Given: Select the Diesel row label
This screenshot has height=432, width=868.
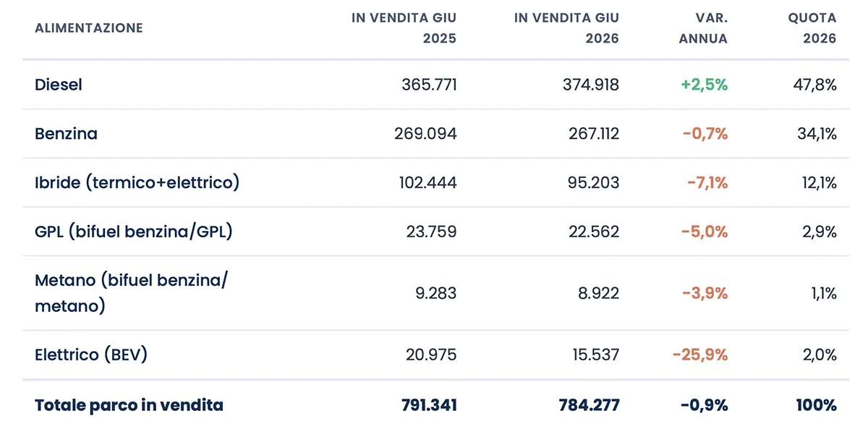Looking at the screenshot, I should click(x=59, y=85).
